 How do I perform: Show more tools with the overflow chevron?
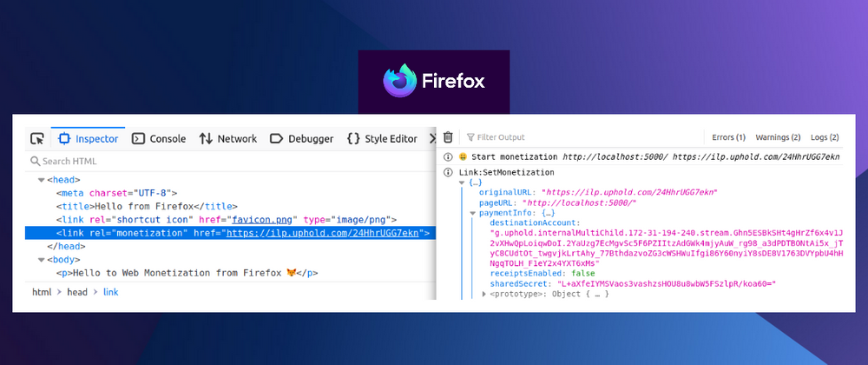click(431, 138)
